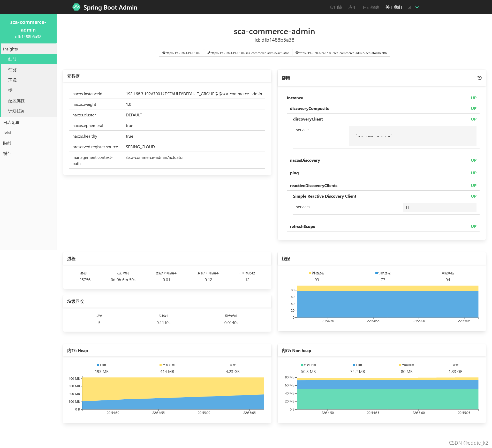Click the uptime value 0d 0h 6m 50s

[x=123, y=280]
